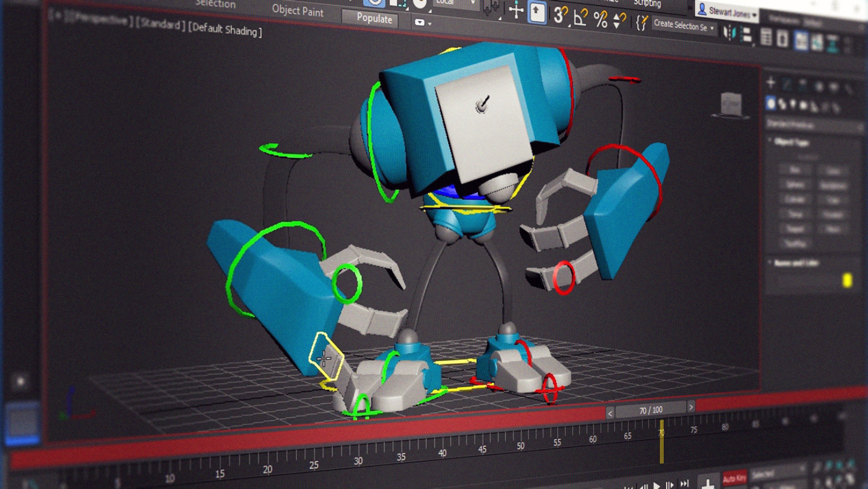Open the Scripting menu

[x=647, y=4]
